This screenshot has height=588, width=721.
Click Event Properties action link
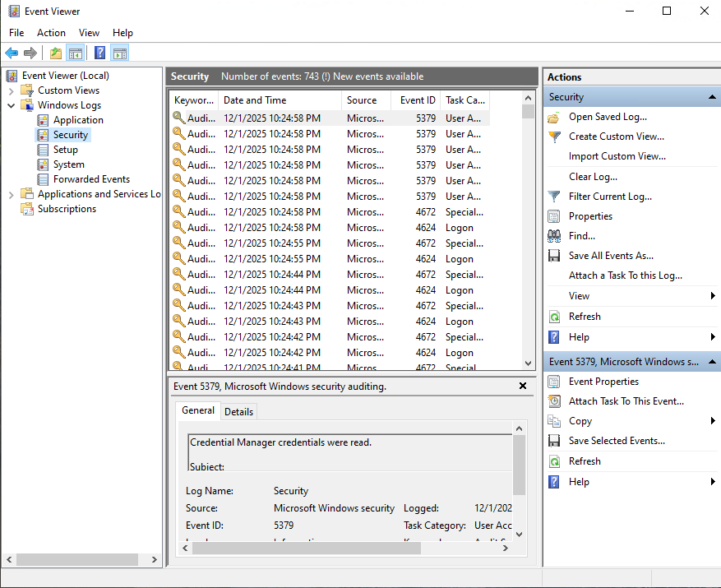pos(603,382)
